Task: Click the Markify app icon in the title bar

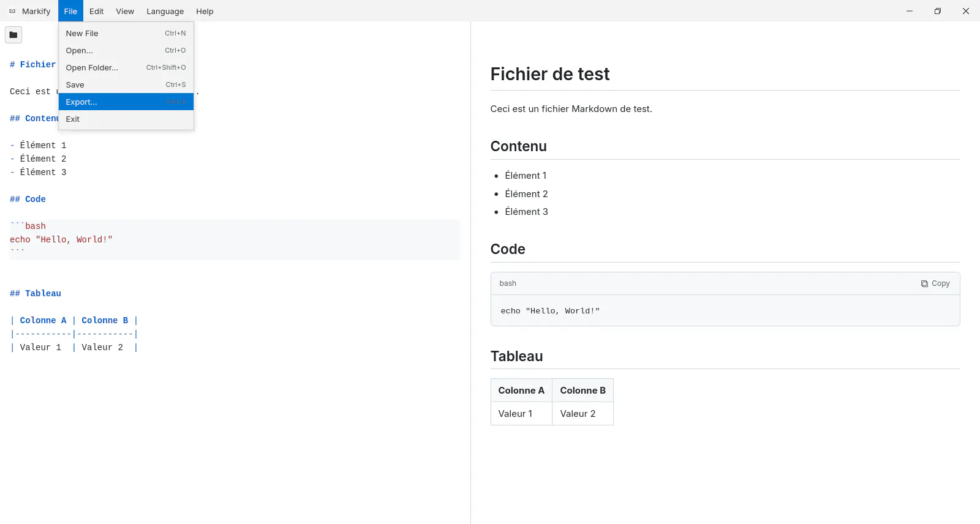Action: coord(12,11)
